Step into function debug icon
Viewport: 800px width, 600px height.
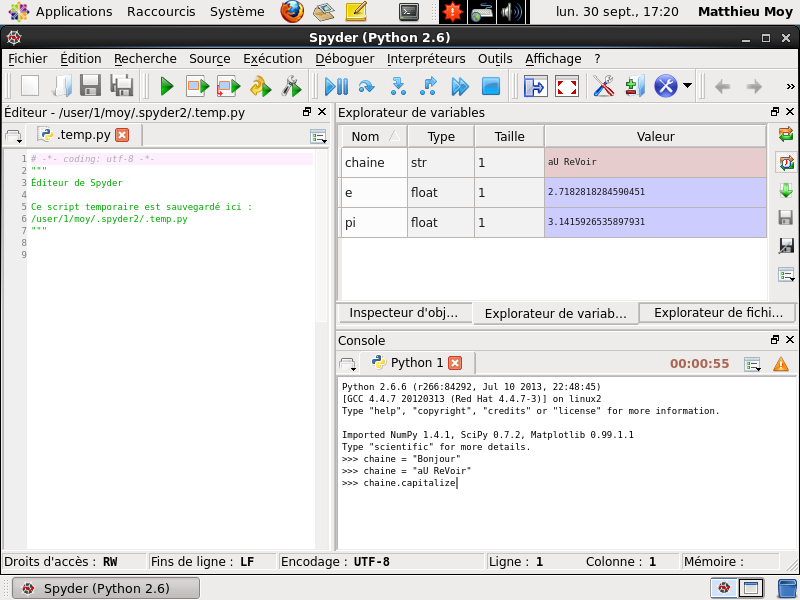(398, 86)
